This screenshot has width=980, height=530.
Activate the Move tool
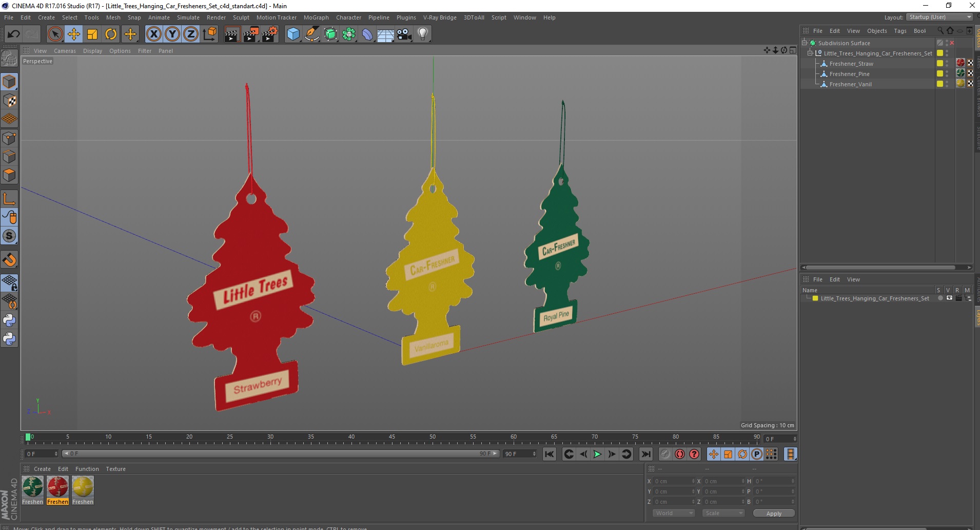pos(74,34)
